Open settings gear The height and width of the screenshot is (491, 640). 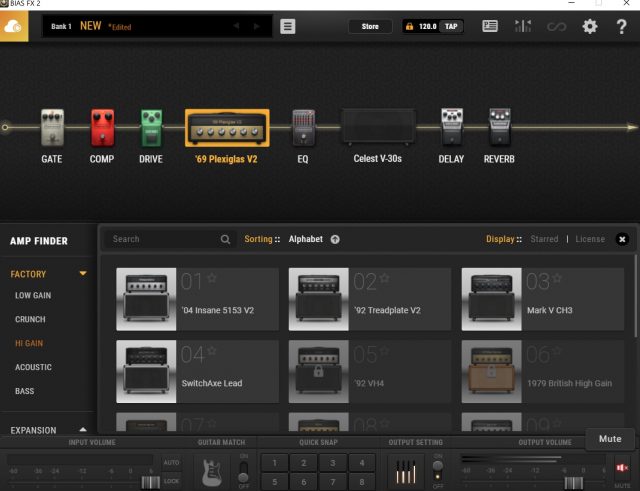(x=589, y=27)
